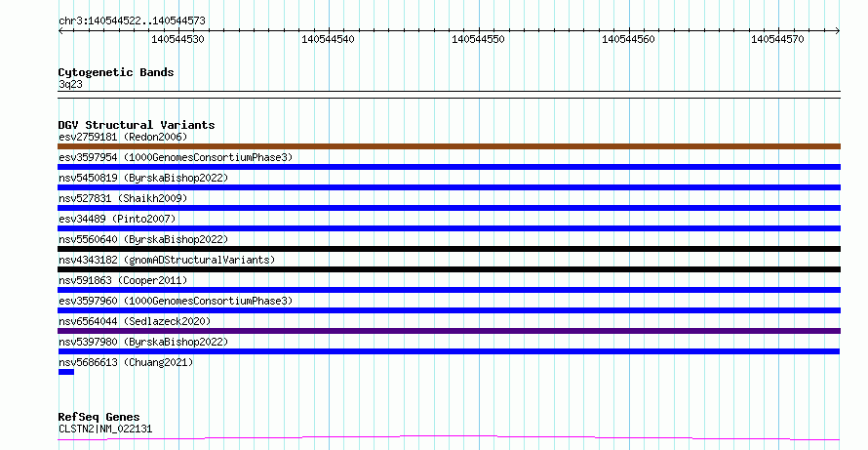Click the blue bar under esv34489
This screenshot has width=868, height=450.
[x=449, y=228]
